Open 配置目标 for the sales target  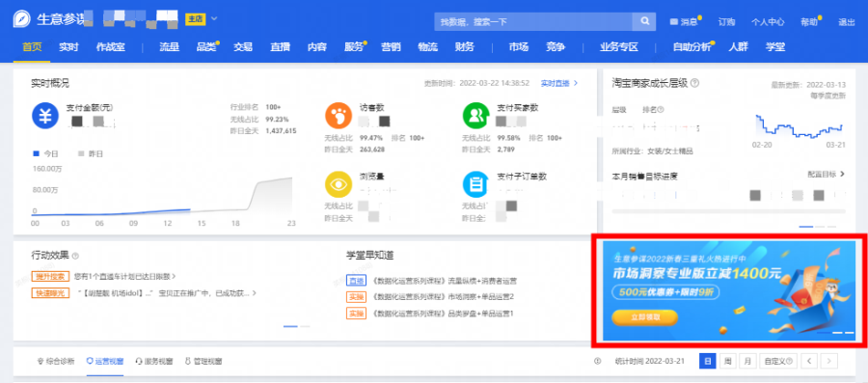pos(827,174)
